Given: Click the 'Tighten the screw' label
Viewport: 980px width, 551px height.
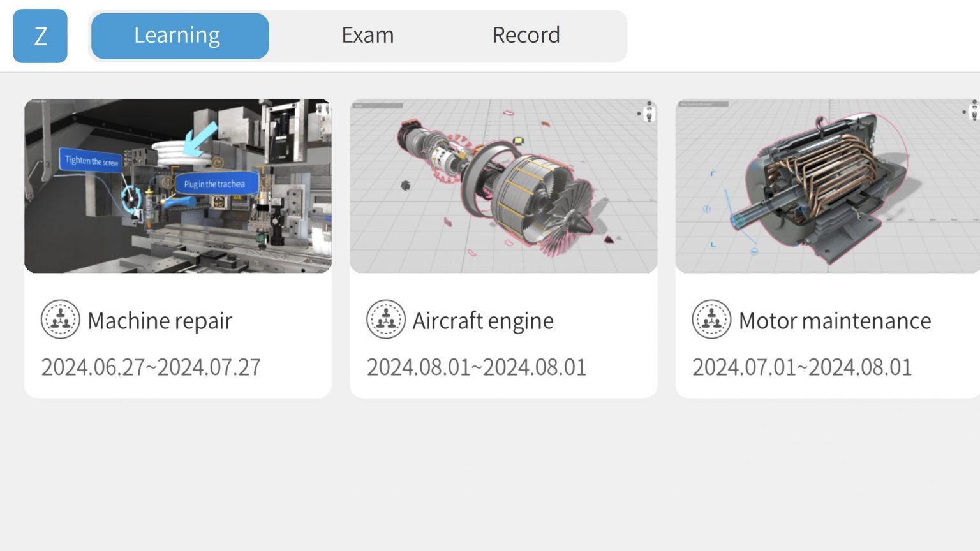Looking at the screenshot, I should 91,161.
